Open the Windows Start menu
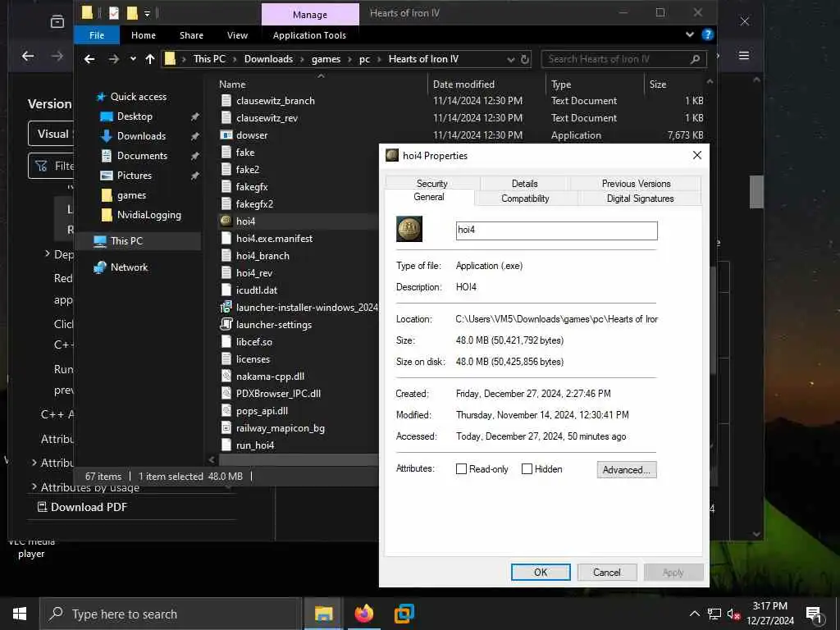This screenshot has height=630, width=840. pyautogui.click(x=20, y=614)
